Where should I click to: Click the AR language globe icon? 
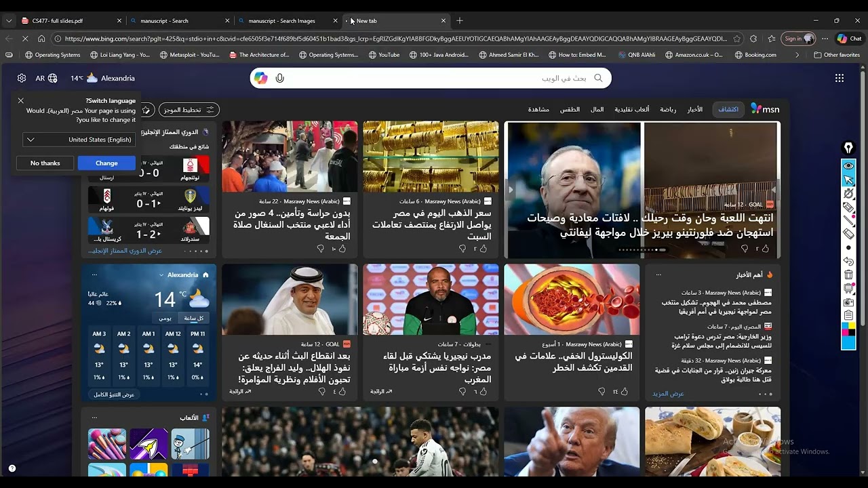point(47,78)
